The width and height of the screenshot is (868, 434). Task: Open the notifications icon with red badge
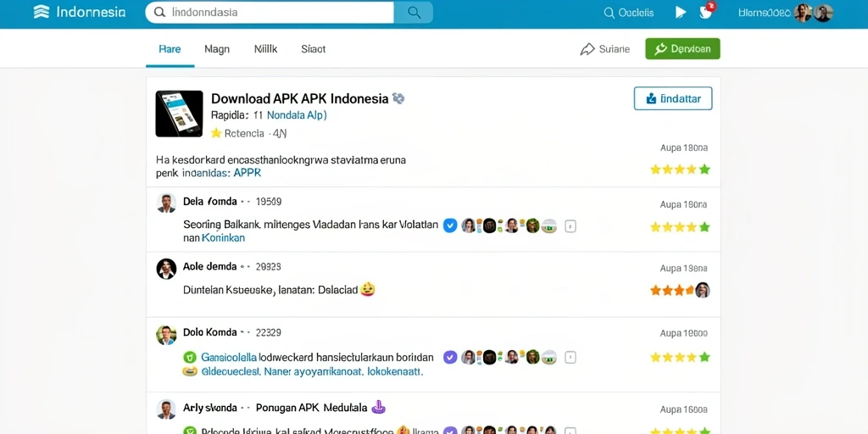point(707,11)
